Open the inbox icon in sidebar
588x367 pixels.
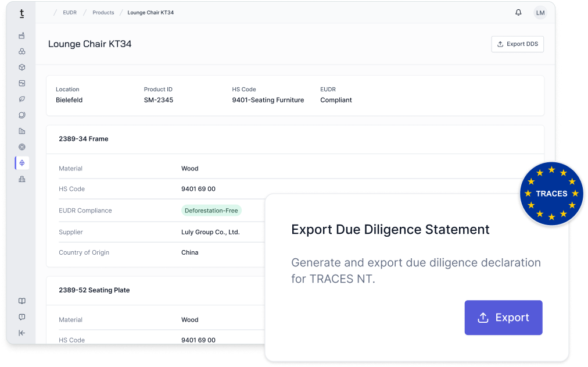21,83
